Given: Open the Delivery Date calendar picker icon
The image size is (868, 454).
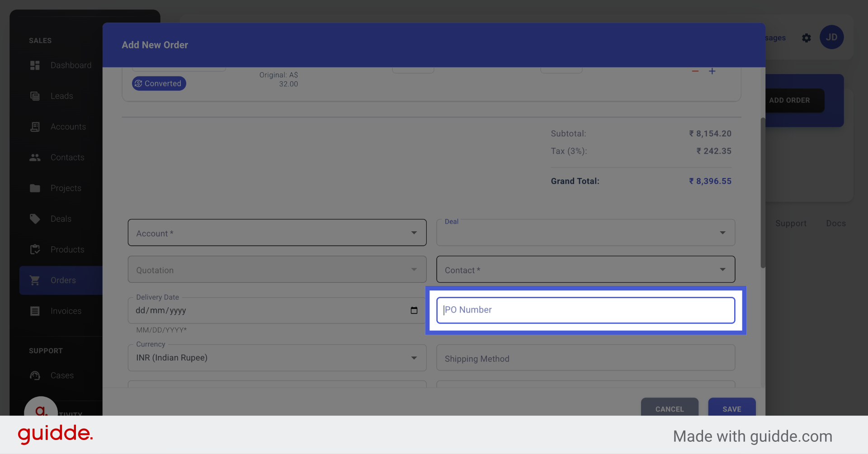Looking at the screenshot, I should [x=414, y=310].
